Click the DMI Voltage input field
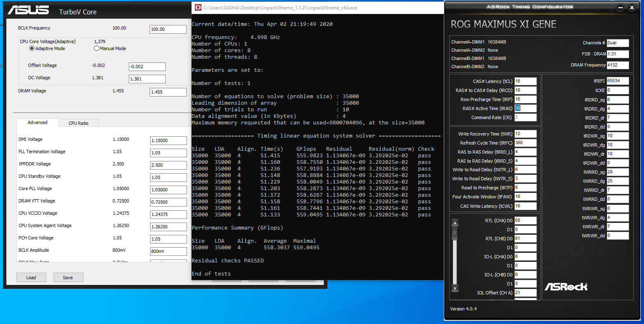This screenshot has width=644, height=324. point(169,140)
